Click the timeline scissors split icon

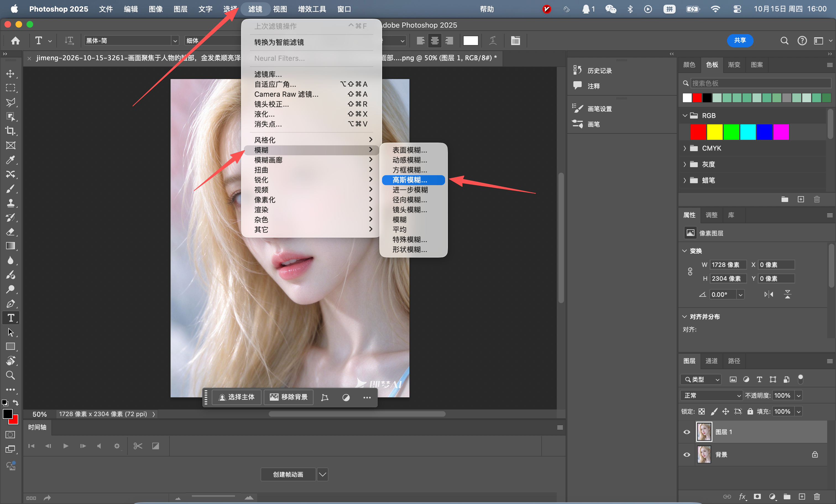[138, 446]
